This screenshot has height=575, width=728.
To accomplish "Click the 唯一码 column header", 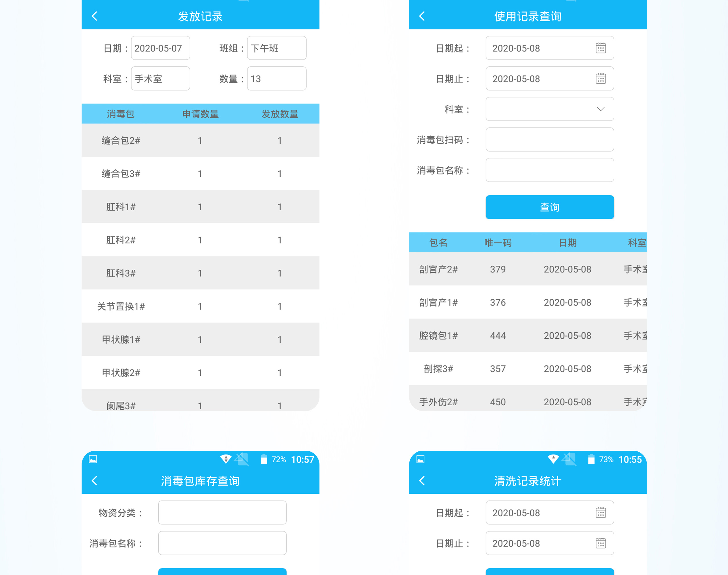I will point(498,242).
